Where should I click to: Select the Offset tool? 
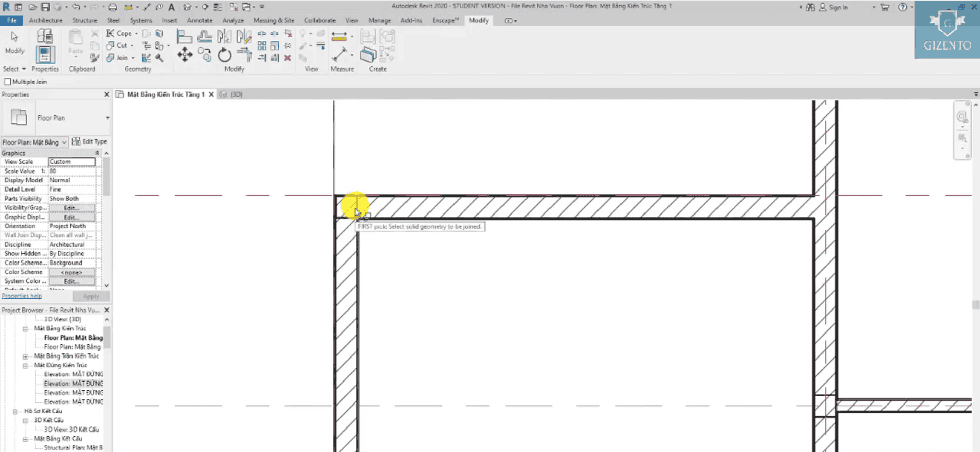[204, 36]
